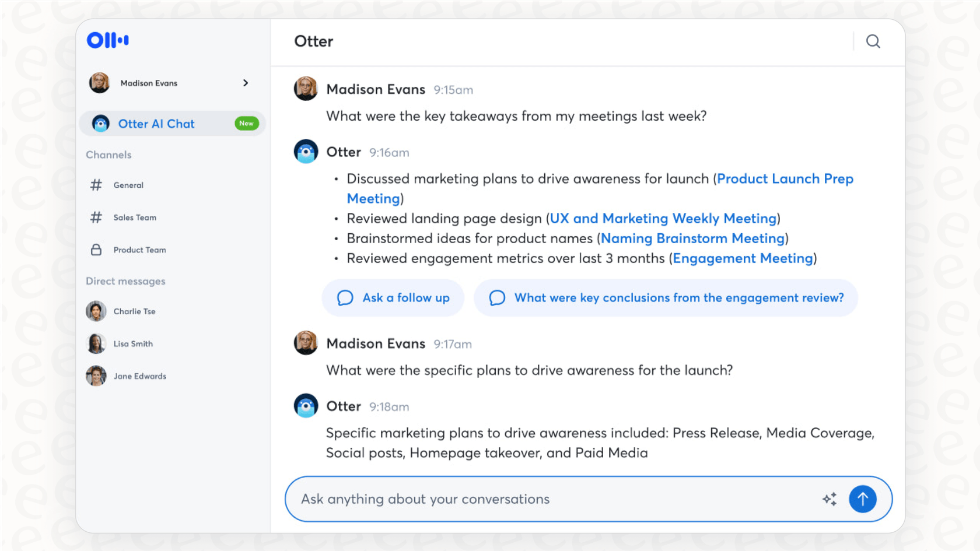Click the AI sparkles icon in the message box
The width and height of the screenshot is (980, 551).
[x=830, y=499]
